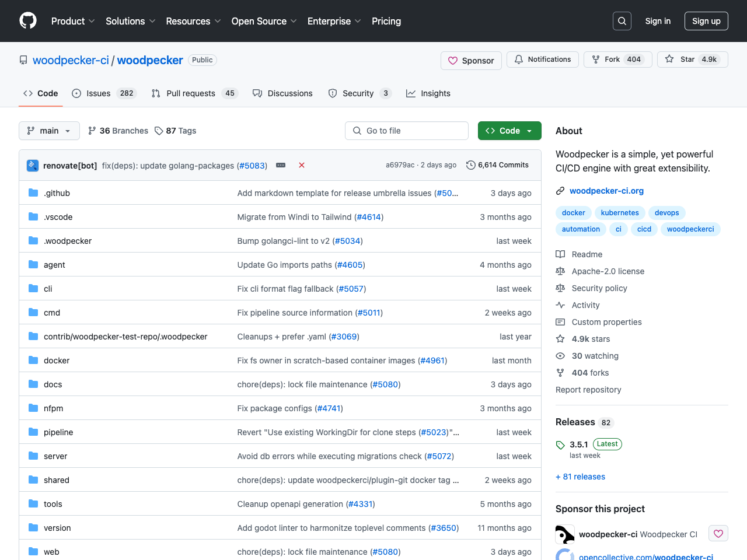Open the Resources dropdown menu
This screenshot has height=560, width=747.
[193, 21]
